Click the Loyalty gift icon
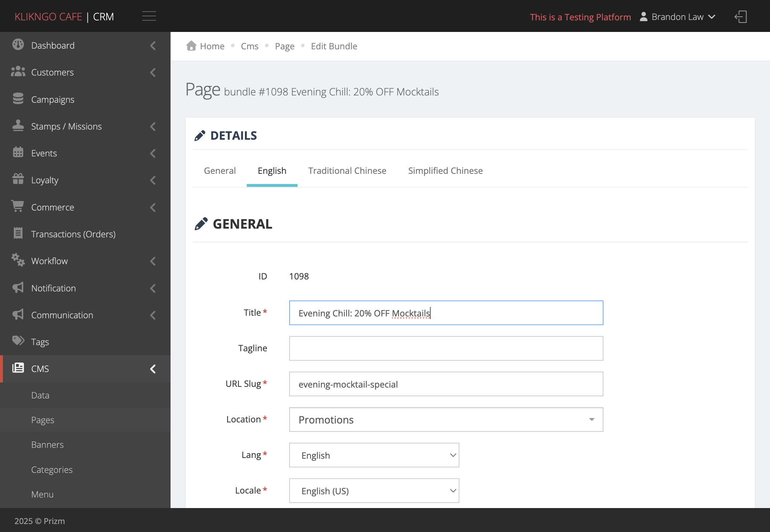The width and height of the screenshot is (770, 532). tap(18, 179)
